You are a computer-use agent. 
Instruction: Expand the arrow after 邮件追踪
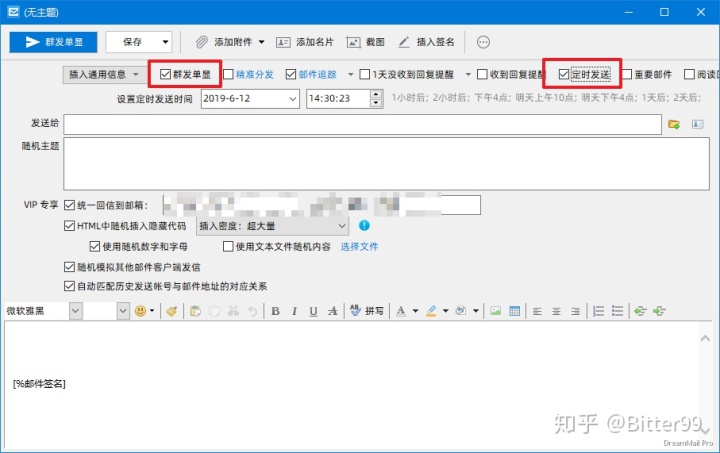350,74
